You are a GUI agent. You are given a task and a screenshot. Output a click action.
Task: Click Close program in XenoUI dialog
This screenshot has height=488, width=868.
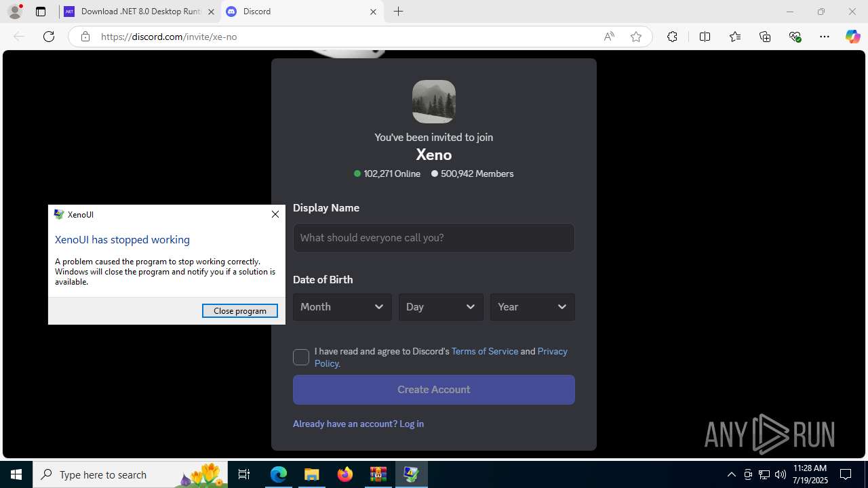pos(240,310)
